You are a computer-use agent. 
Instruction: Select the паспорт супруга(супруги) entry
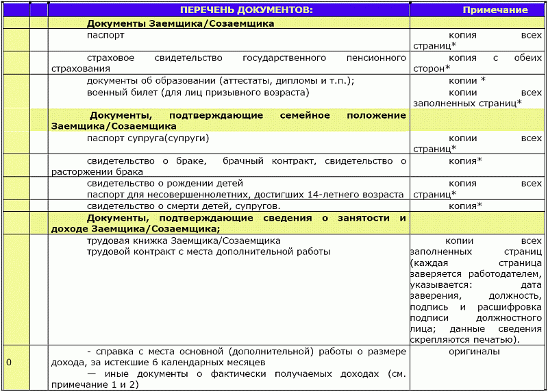click(x=147, y=138)
